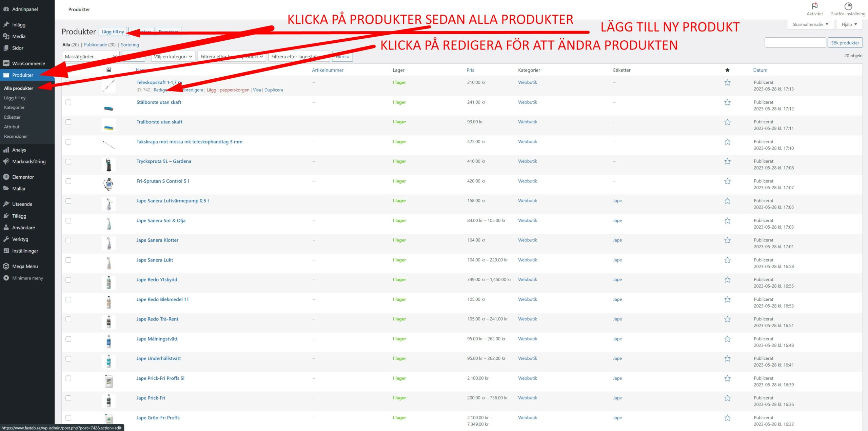Viewport: 868px width, 431px height.
Task: Filter list by Publicerade (20)
Action: coord(100,45)
